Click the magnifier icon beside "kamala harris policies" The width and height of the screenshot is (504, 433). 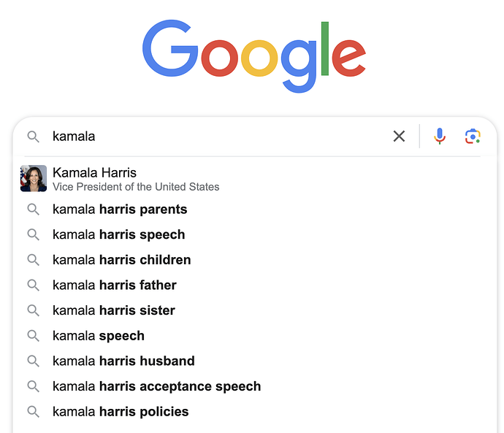tap(33, 412)
